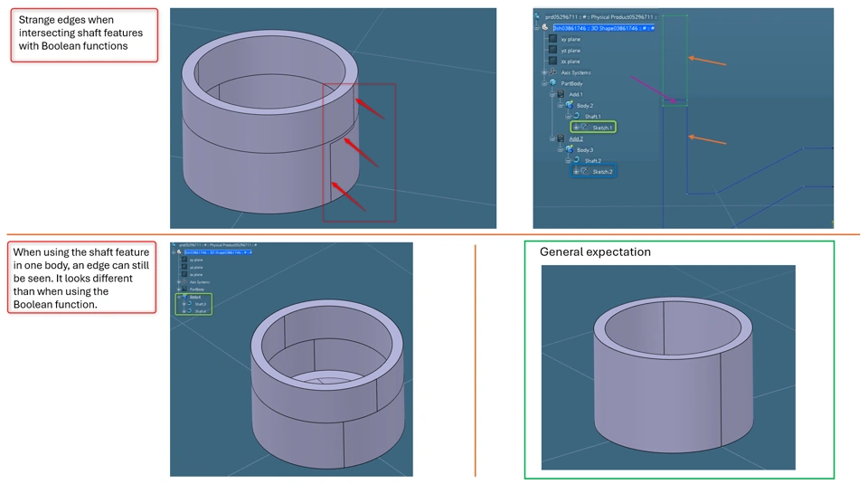Click the Shaft.3 feature icon
Viewport: 868px width, 484px height.
(189, 303)
